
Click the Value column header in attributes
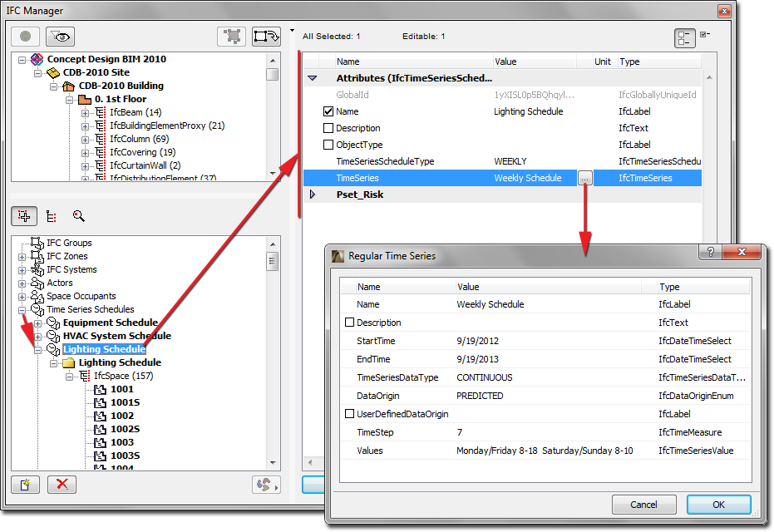[x=535, y=62]
